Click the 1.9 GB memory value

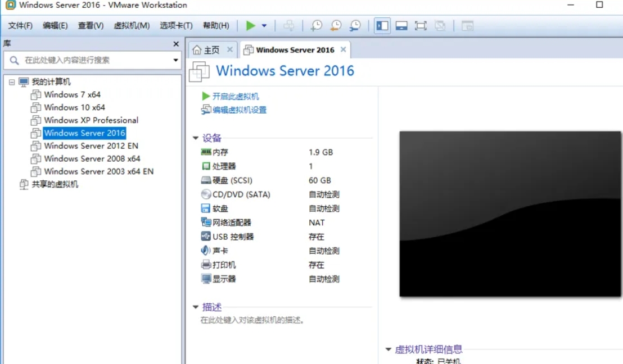(320, 152)
